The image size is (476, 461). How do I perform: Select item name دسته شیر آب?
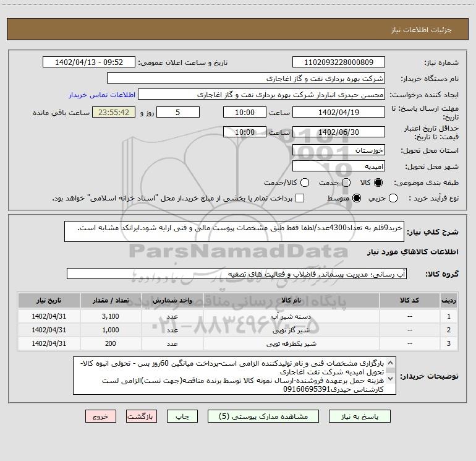point(291,316)
